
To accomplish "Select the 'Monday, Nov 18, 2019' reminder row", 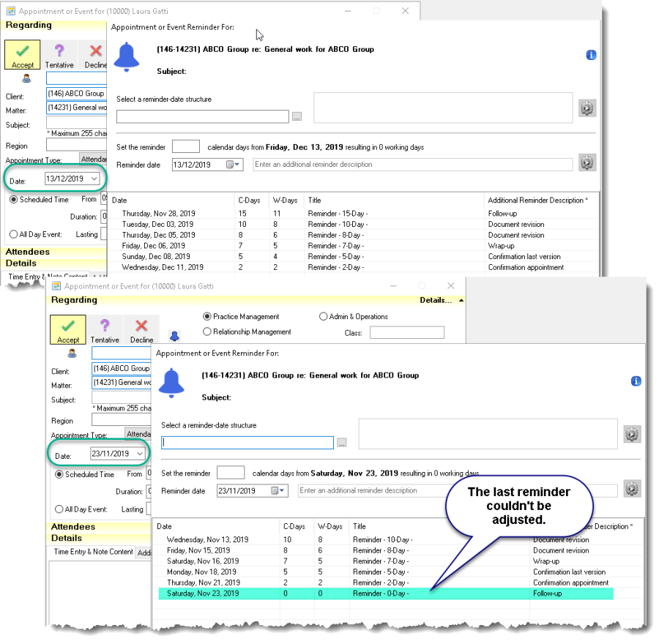I will 398,572.
